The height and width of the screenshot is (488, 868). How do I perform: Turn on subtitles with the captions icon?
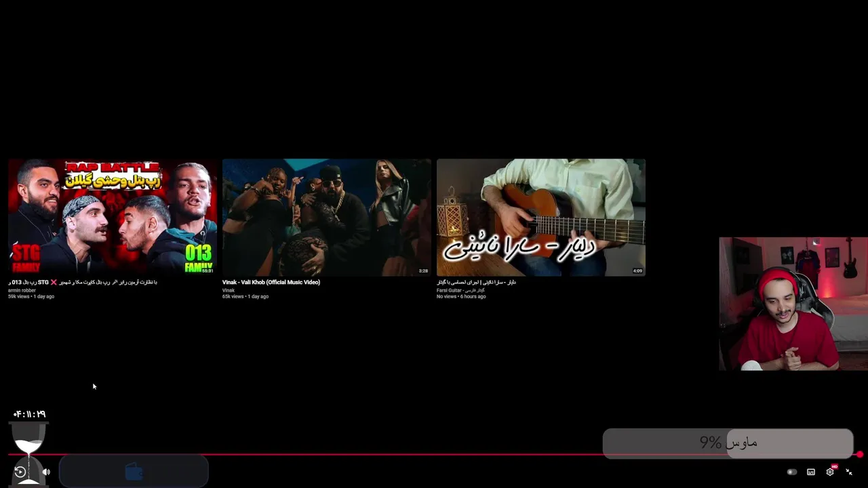coord(811,472)
